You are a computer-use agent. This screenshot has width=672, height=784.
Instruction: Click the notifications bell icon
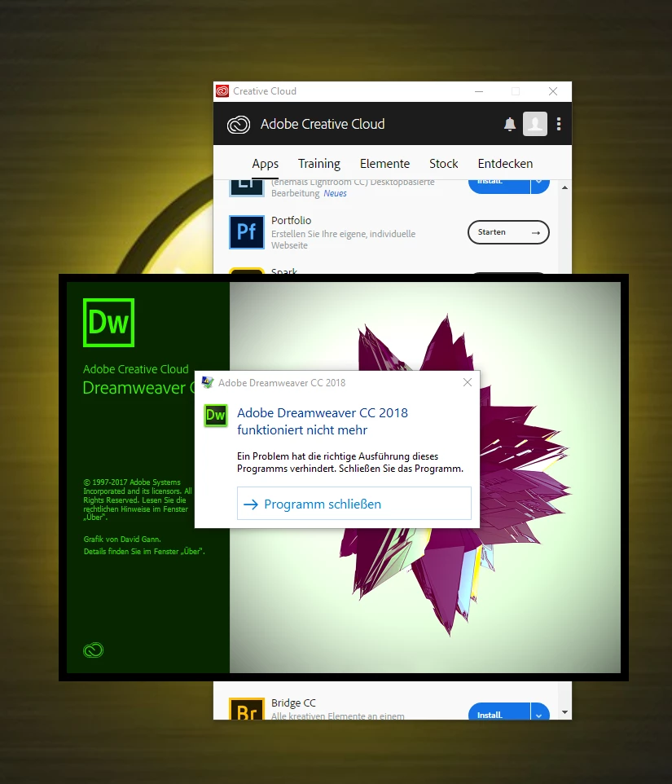click(509, 124)
